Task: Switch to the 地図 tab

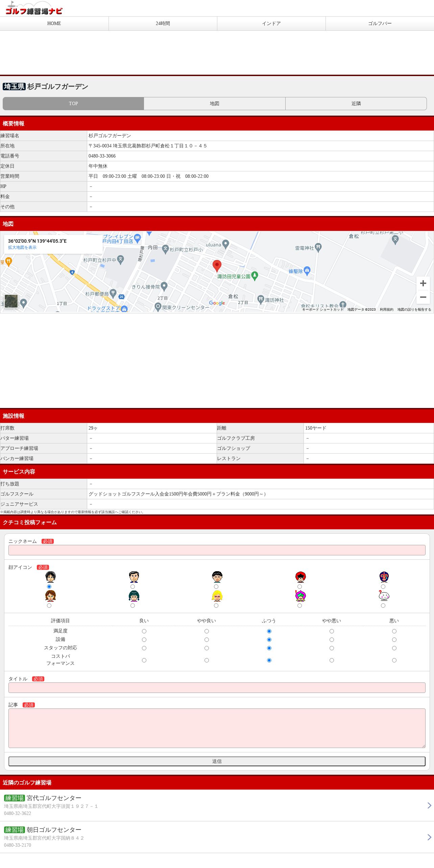Action: point(215,103)
